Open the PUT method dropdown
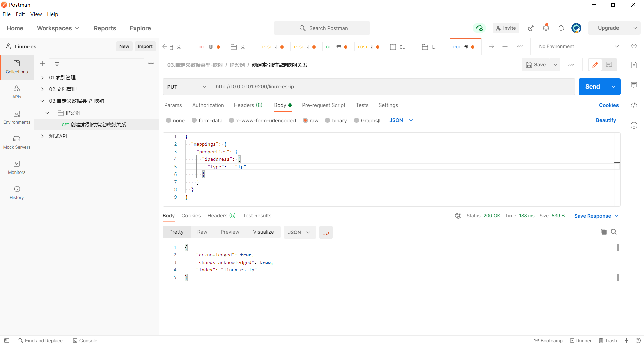This screenshot has width=644, height=345. [x=187, y=87]
